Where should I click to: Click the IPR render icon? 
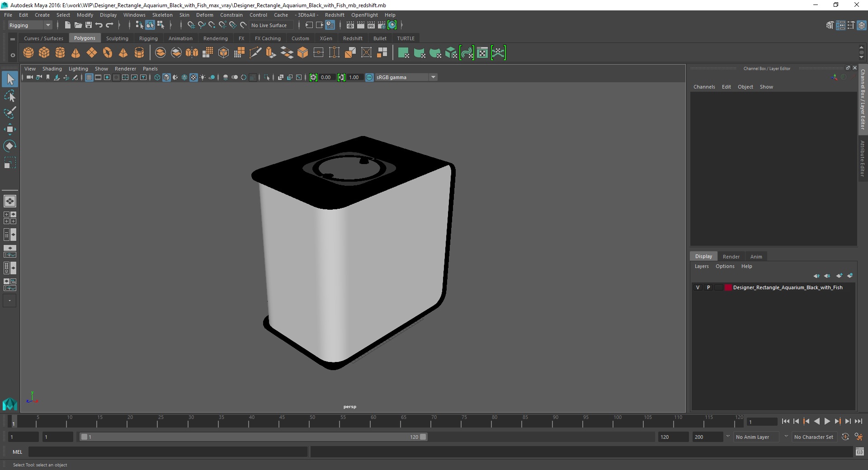[371, 25]
